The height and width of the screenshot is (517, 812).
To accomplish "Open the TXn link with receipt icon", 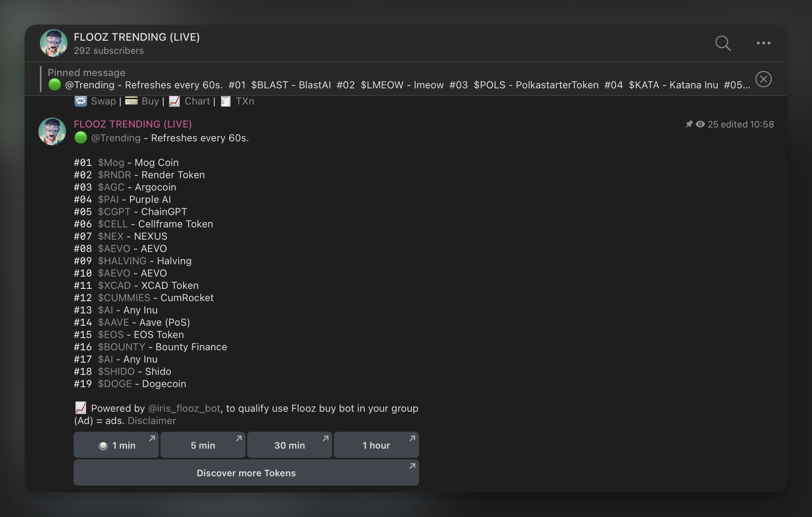I will [x=244, y=101].
